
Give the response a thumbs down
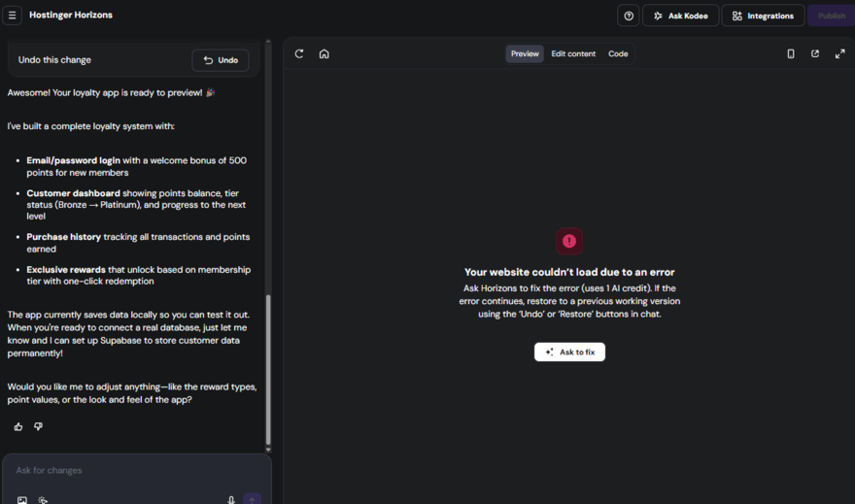[39, 426]
